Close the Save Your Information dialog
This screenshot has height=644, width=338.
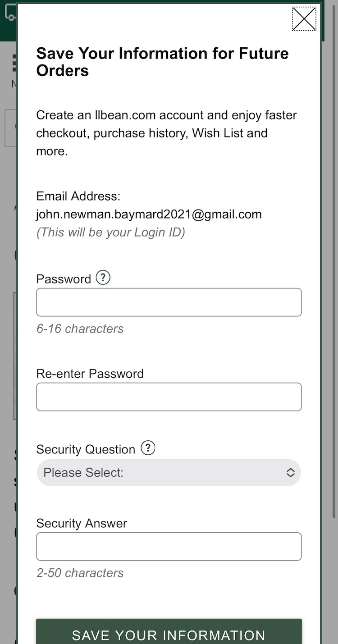pos(304,19)
